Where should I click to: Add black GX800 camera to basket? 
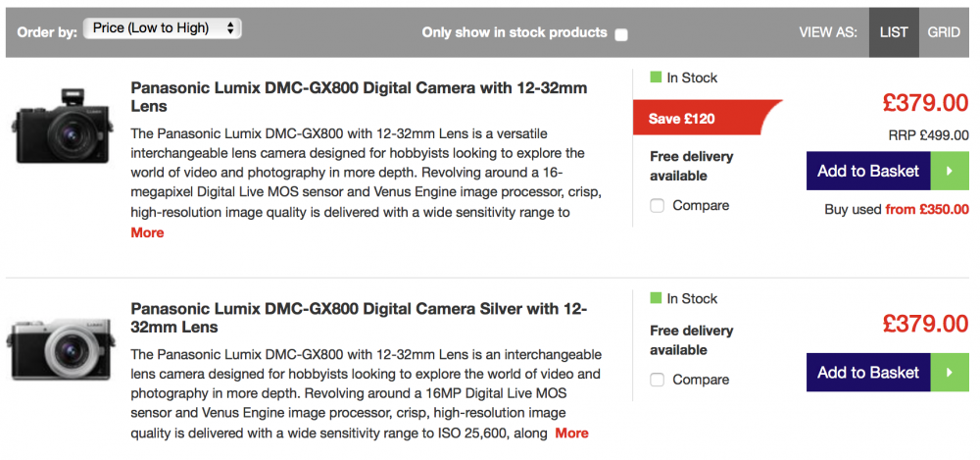tap(867, 171)
